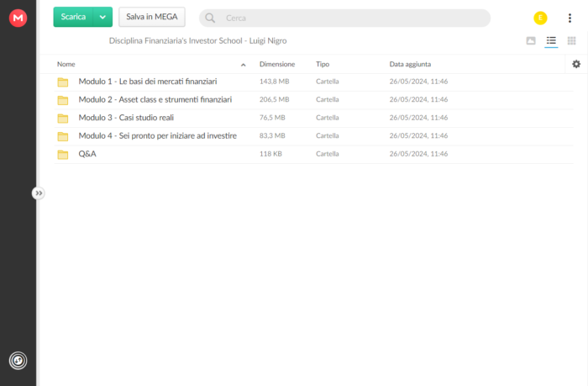Screen dimensions: 588x386
Task: Toggle Nome sort direction arrow
Action: (244, 65)
